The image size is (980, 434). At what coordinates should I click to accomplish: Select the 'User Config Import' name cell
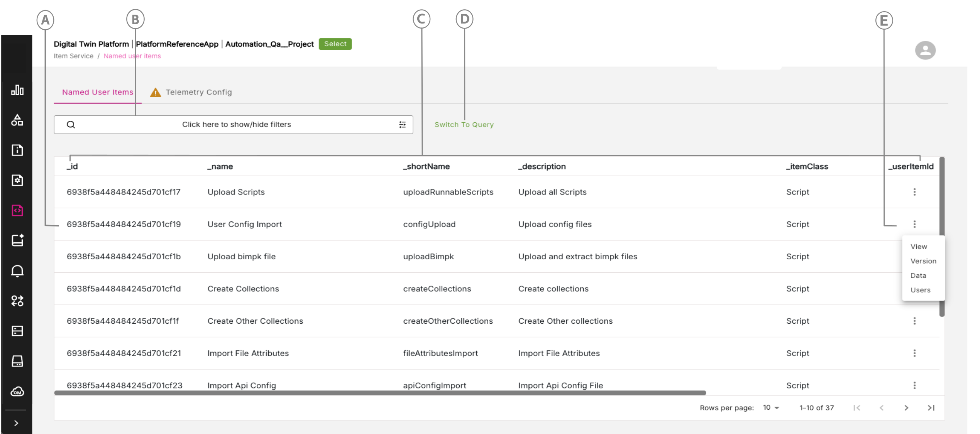coord(245,224)
